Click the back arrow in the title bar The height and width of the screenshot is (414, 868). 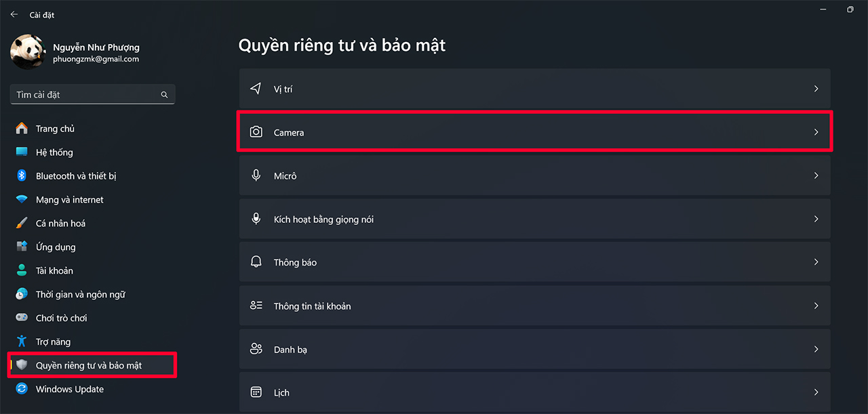tap(14, 14)
